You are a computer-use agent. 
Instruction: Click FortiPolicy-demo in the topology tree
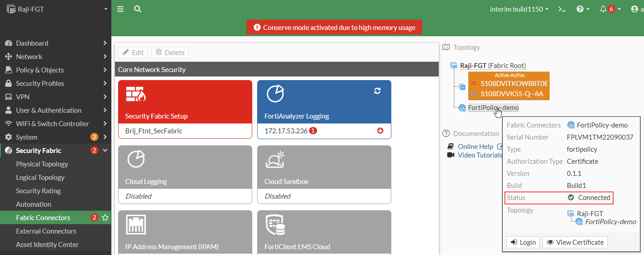(x=493, y=107)
